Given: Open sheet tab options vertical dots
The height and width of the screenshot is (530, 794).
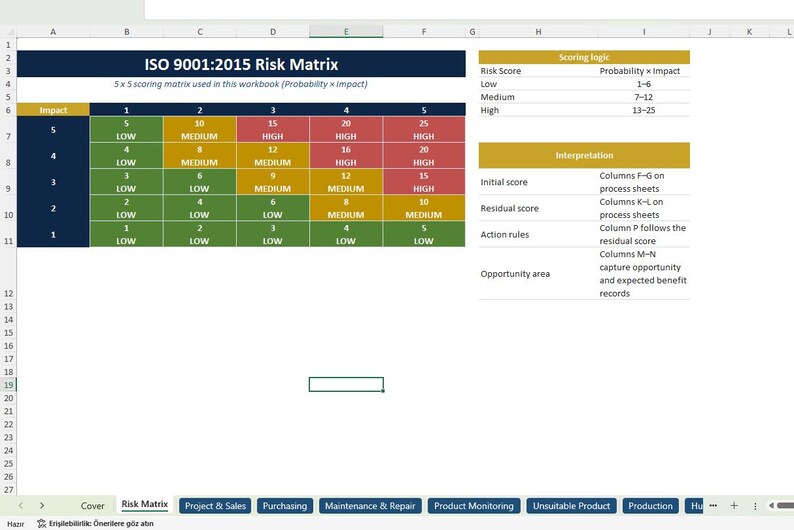Looking at the screenshot, I should click(x=755, y=506).
